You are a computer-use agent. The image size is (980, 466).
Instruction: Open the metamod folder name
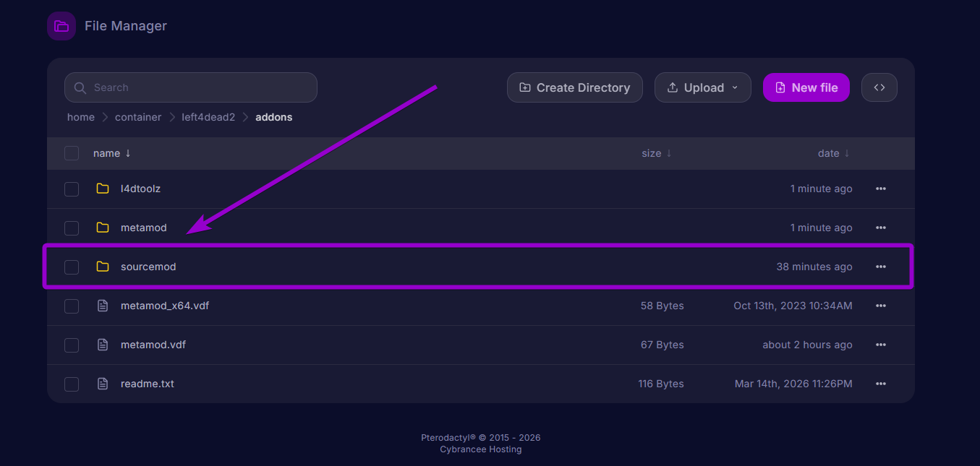[144, 228]
